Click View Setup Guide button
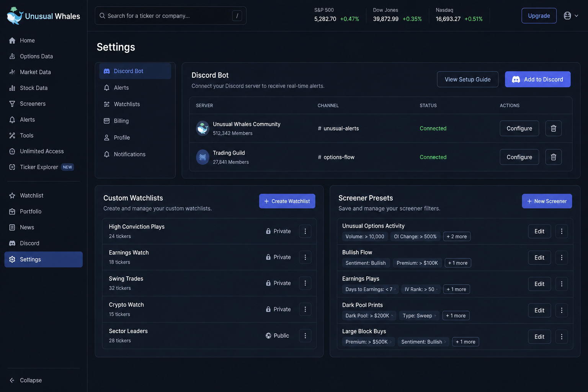Image resolution: width=588 pixels, height=392 pixels. click(x=467, y=79)
